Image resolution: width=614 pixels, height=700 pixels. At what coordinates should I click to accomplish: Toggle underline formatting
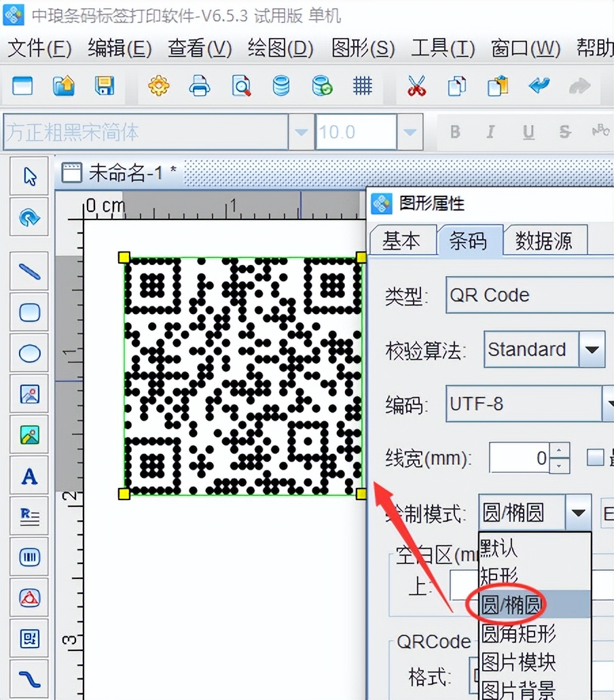528,132
